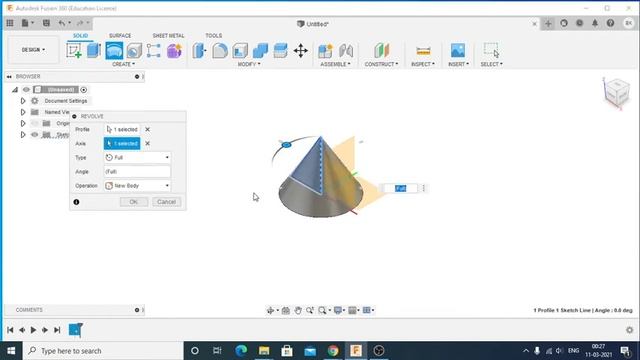
Task: Click the Profile 1 selected button
Action: pos(122,129)
